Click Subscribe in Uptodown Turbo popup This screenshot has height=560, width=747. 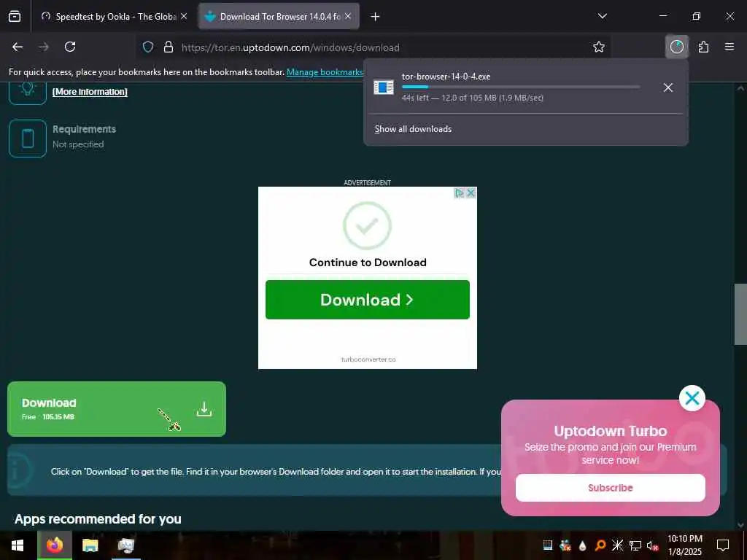click(x=611, y=488)
